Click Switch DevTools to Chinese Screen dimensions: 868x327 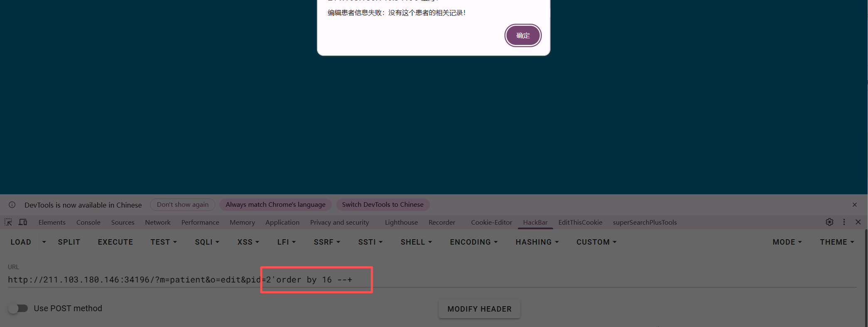382,205
